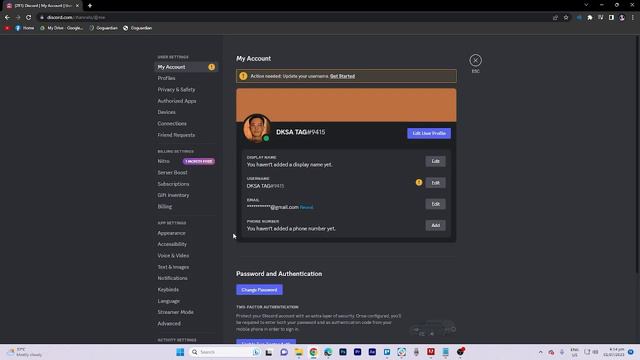640x360 pixels.
Task: Open Photoshop from the taskbar
Action: [x=342, y=352]
